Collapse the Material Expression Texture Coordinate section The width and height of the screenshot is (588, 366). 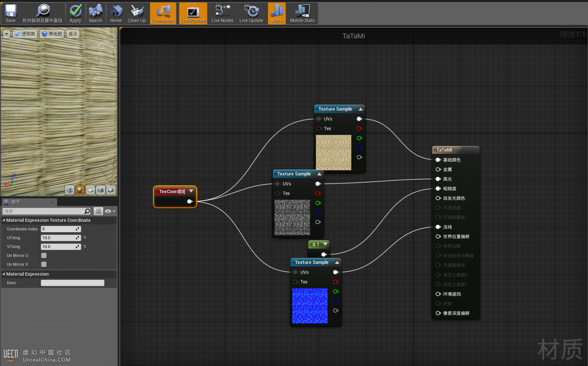coord(4,220)
